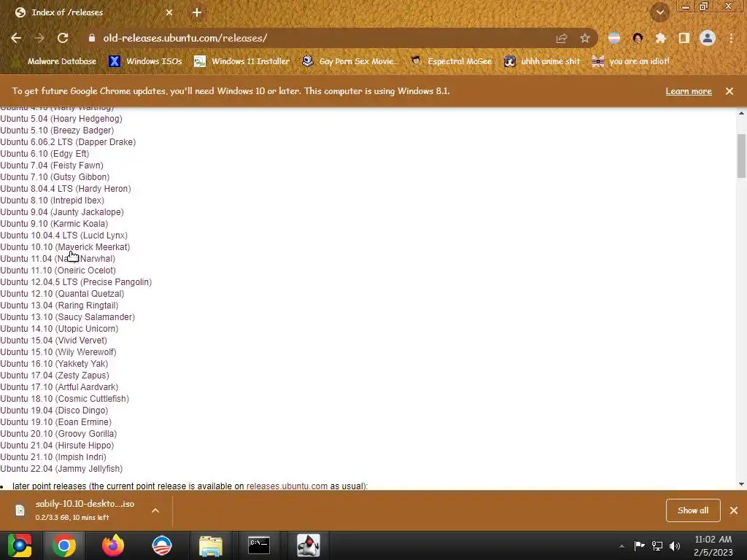Toggle the side panel icon

(684, 38)
